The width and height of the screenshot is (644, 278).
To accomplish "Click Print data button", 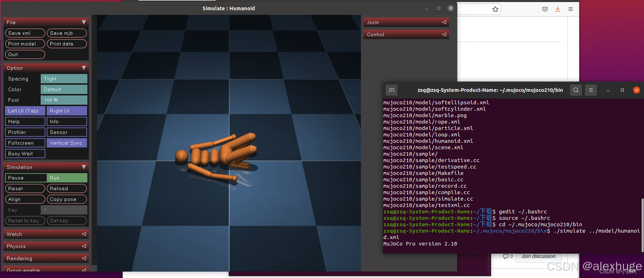I will 67,44.
